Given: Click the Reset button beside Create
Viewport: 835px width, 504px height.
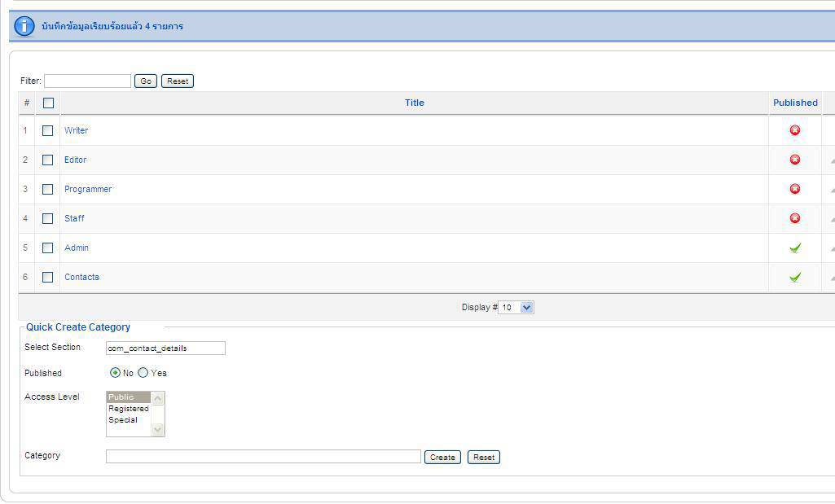Looking at the screenshot, I should pyautogui.click(x=484, y=457).
